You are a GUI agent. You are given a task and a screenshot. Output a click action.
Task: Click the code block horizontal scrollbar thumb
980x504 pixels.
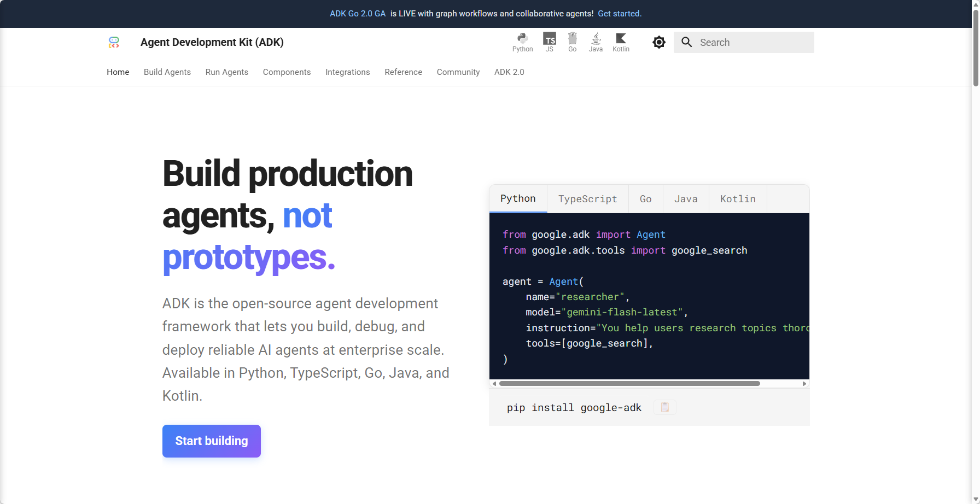[629, 384]
